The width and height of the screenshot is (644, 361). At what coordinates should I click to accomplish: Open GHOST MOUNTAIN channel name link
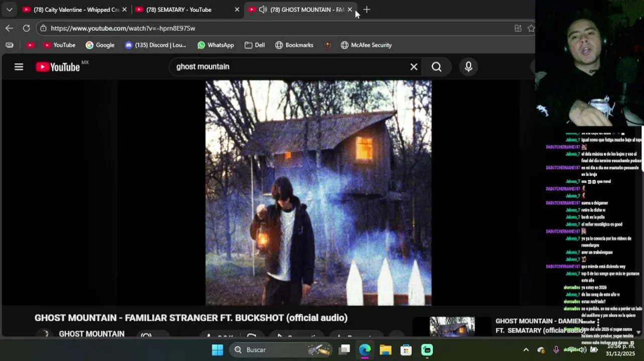click(91, 333)
